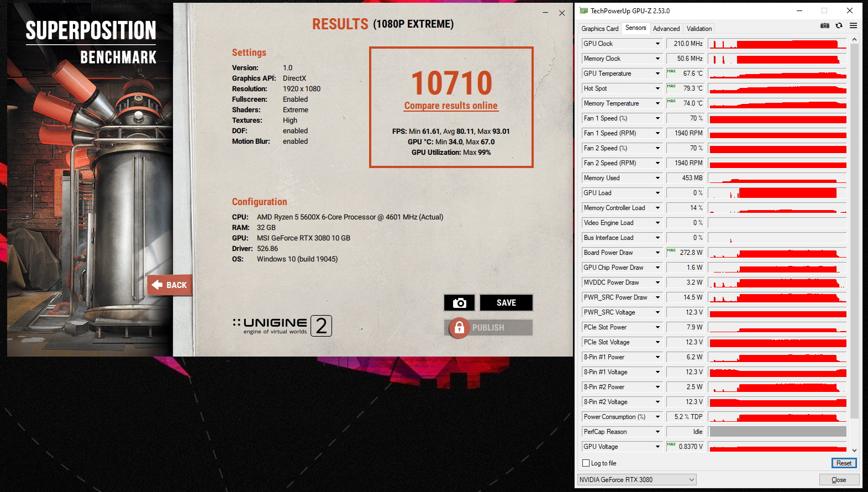Open the GPU Load sensor dropdown

(657, 193)
